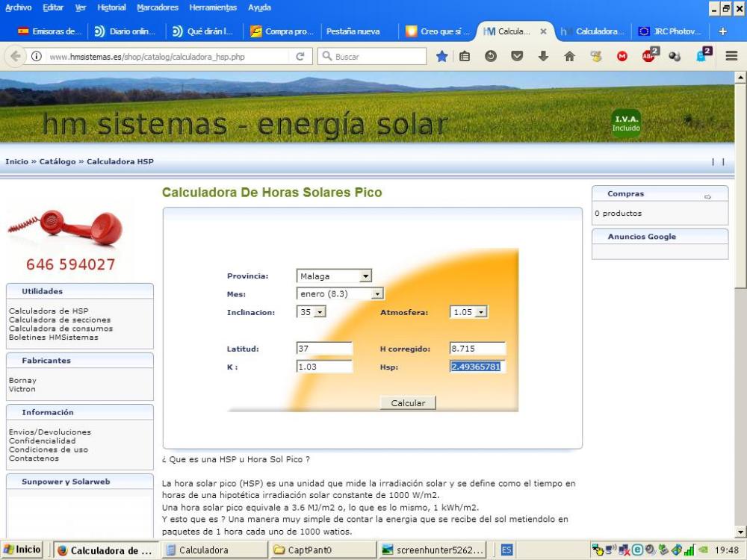Show site information icon in address bar
This screenshot has width=747, height=560.
pos(36,56)
